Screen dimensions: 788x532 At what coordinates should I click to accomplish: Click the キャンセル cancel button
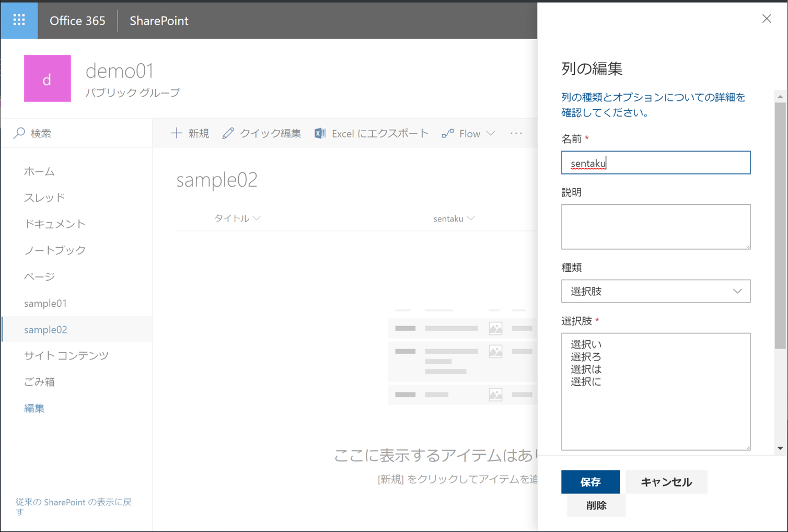666,481
